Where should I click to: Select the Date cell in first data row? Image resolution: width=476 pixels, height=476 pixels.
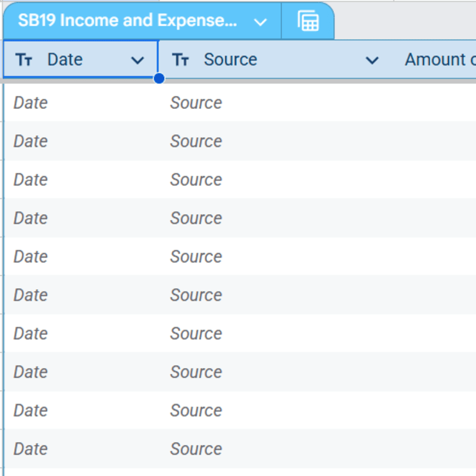31,103
